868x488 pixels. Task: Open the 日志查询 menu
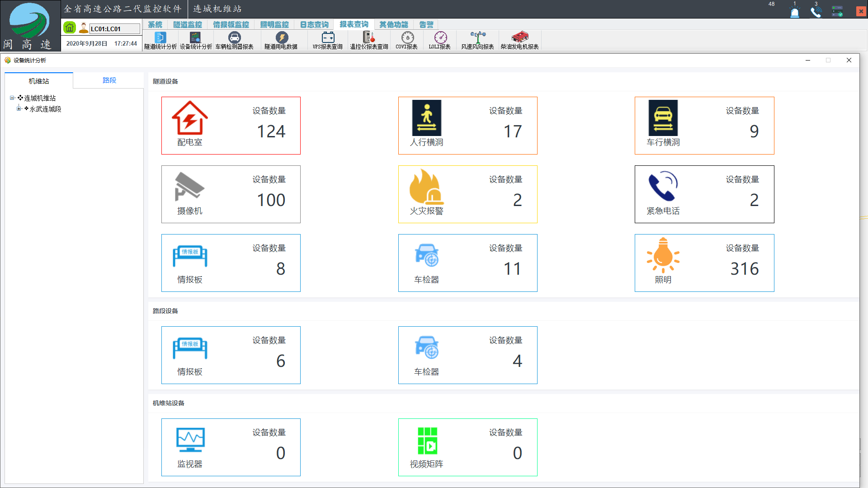point(314,24)
